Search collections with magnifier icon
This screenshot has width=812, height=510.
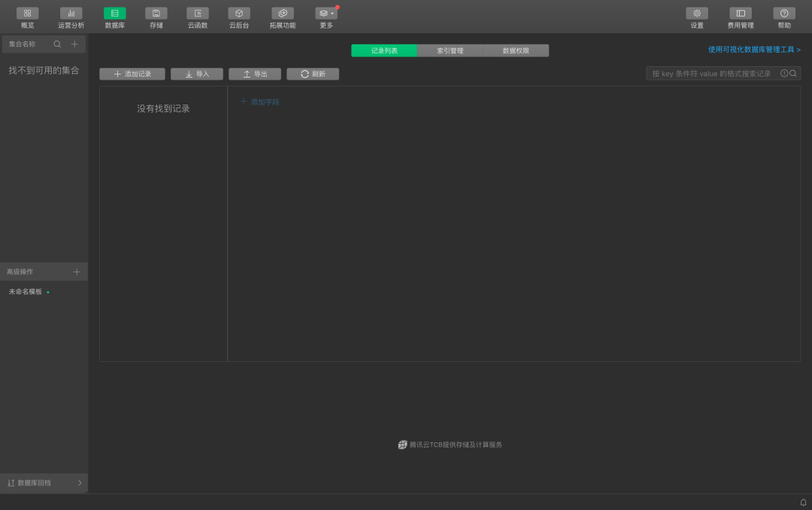click(x=57, y=44)
